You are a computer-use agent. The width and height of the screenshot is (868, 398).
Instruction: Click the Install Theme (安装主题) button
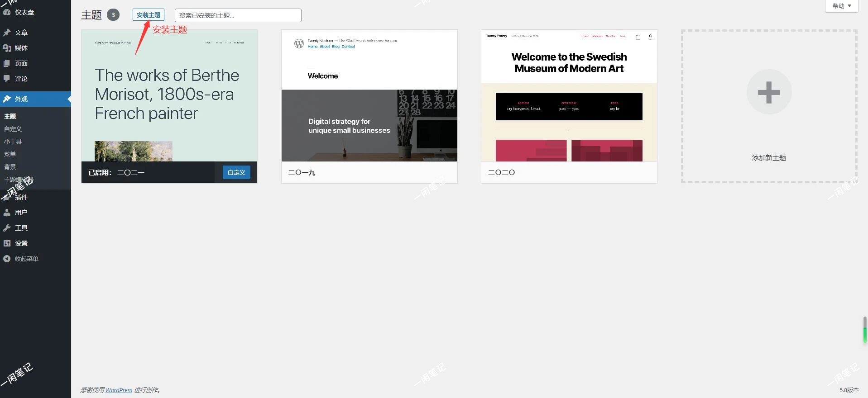(149, 15)
